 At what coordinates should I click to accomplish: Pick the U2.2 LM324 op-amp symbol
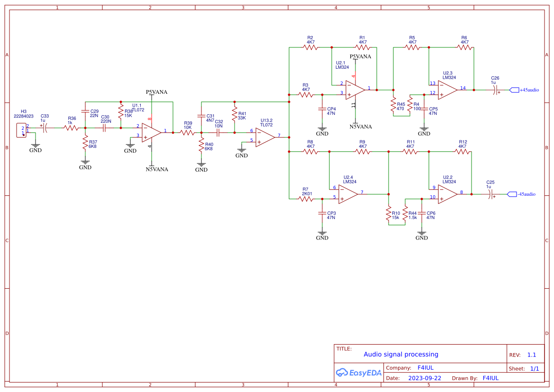pyautogui.click(x=448, y=194)
